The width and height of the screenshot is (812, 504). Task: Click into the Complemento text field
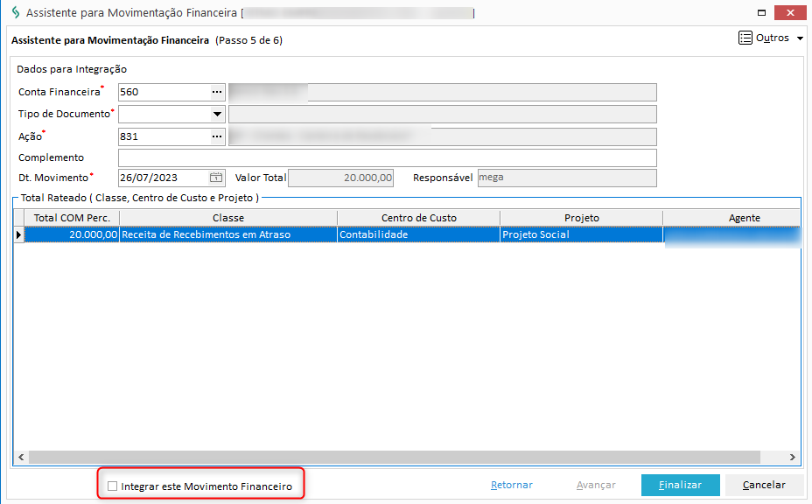click(387, 157)
